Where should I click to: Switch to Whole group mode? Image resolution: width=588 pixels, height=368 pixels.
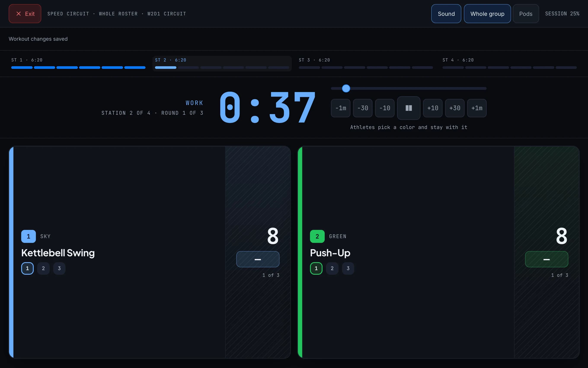pos(487,14)
